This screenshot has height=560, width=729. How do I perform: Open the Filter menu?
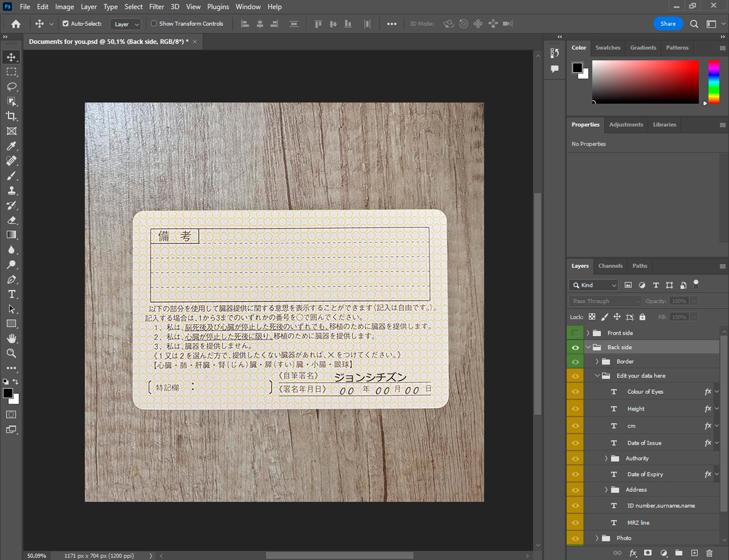(x=156, y=7)
